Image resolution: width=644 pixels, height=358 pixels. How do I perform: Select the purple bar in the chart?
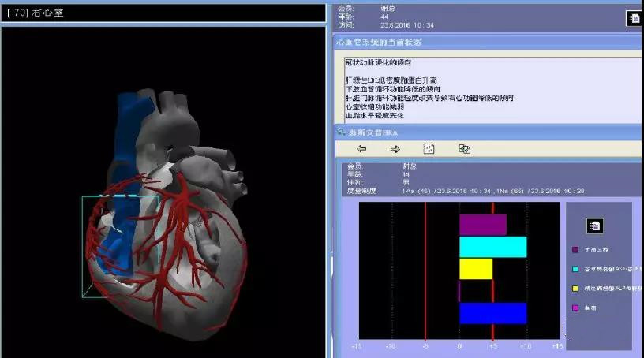(482, 225)
